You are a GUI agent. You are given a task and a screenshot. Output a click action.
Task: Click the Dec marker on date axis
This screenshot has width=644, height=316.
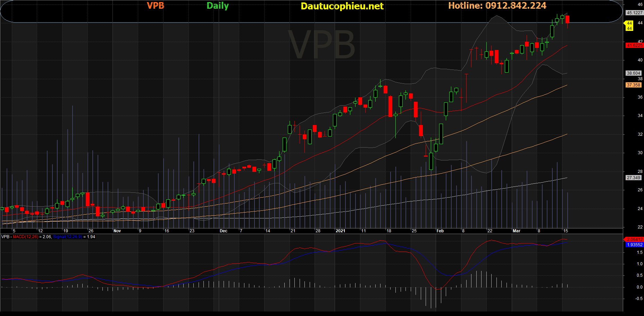224,231
